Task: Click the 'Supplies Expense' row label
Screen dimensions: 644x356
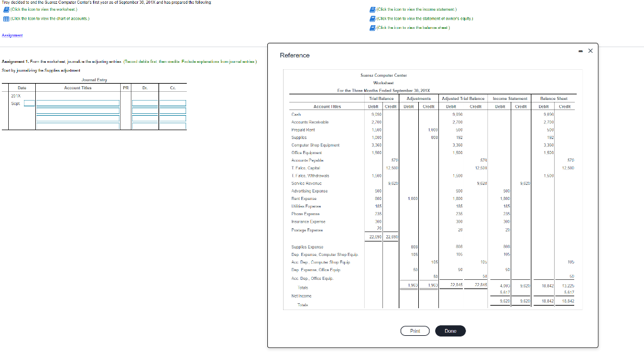Action: pos(307,247)
